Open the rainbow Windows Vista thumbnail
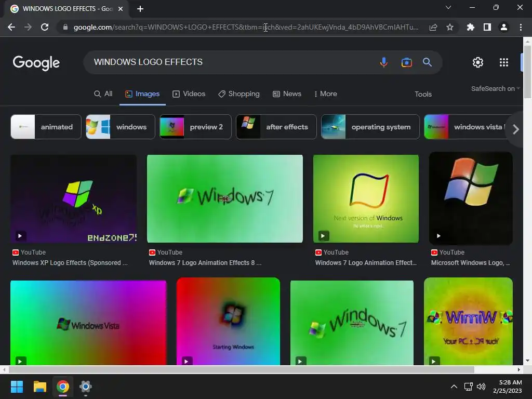The width and height of the screenshot is (532, 399). tap(88, 323)
